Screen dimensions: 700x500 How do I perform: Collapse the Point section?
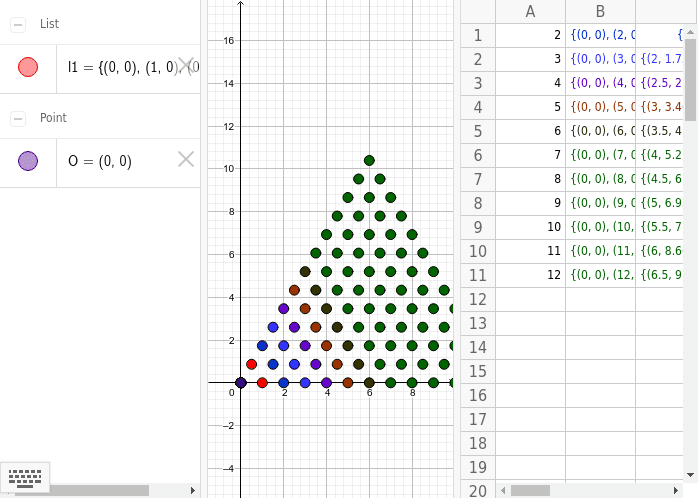tap(18, 118)
